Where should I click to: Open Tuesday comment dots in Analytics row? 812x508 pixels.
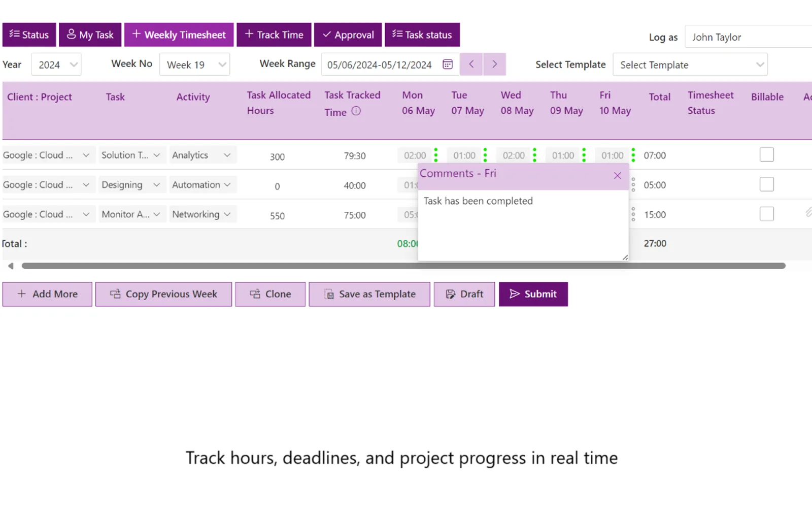click(x=485, y=155)
